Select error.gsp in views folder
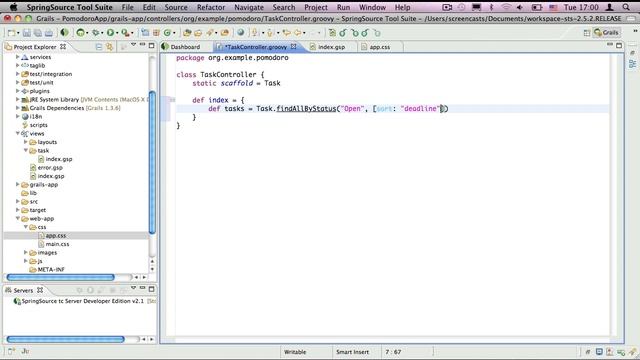640x360 pixels. (50, 167)
